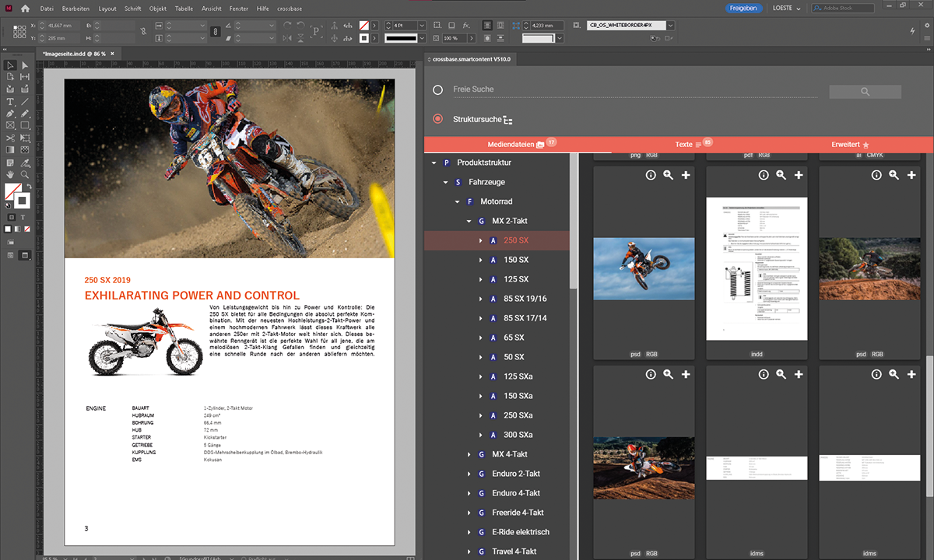Click the Freie Suche text input
This screenshot has width=934, height=560.
click(634, 89)
